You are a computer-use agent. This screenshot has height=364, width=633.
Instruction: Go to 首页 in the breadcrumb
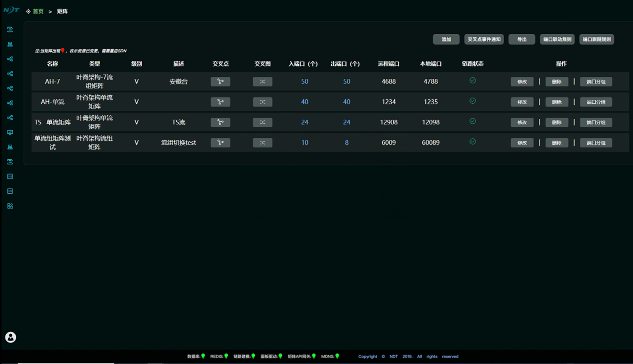(x=38, y=11)
